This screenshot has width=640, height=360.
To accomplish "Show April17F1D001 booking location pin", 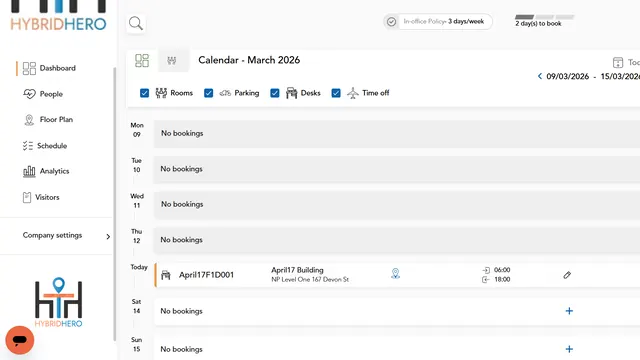I will pyautogui.click(x=395, y=273).
